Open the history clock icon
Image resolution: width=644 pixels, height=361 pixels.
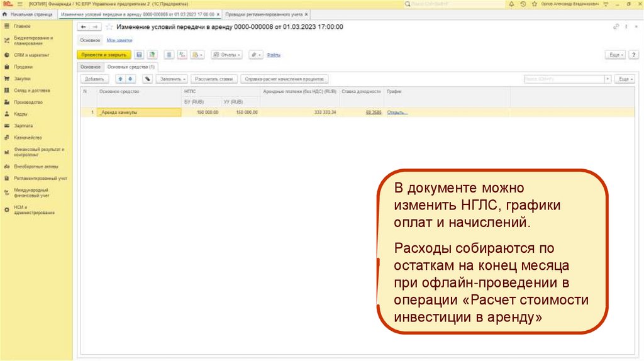tap(523, 4)
